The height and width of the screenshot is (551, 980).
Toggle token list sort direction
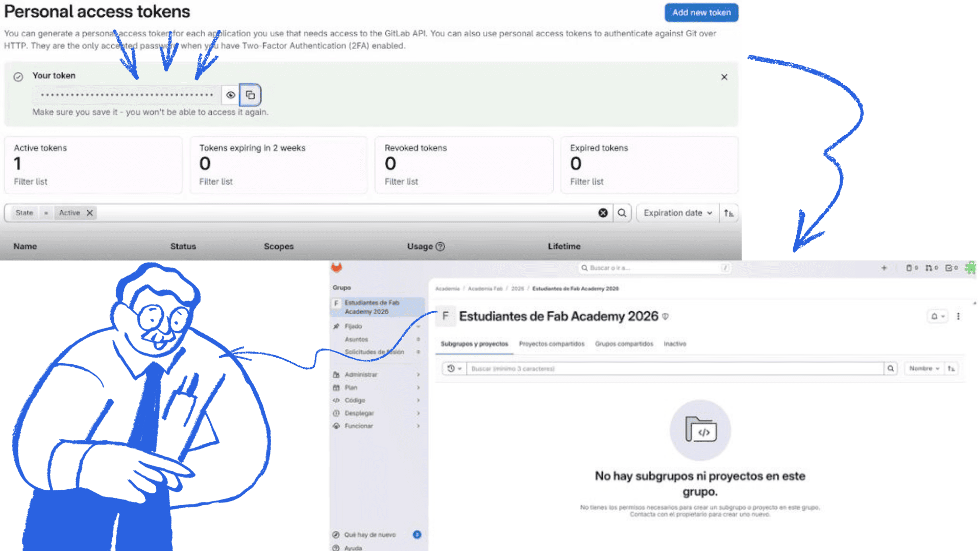pyautogui.click(x=728, y=213)
